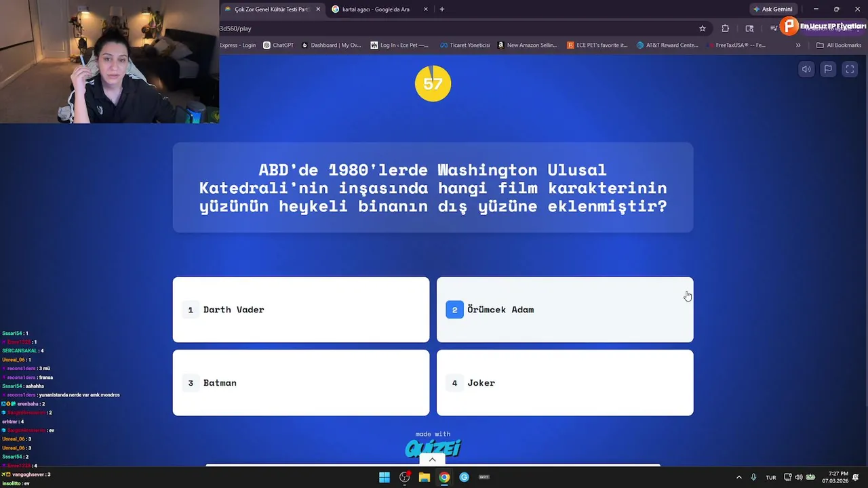Click the address bar URL field
The height and width of the screenshot is (488, 868).
pyautogui.click(x=454, y=28)
